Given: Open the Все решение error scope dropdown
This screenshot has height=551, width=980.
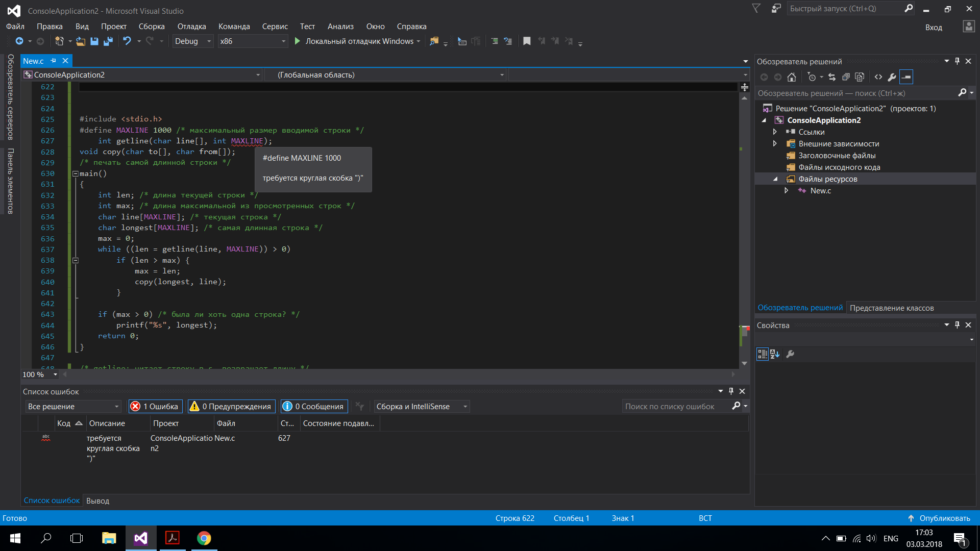Looking at the screenshot, I should tap(73, 407).
